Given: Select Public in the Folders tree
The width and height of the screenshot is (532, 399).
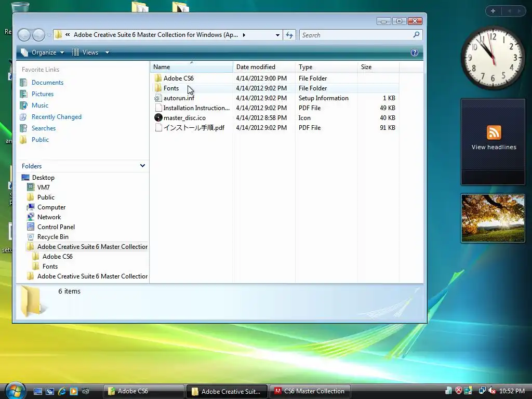Looking at the screenshot, I should coord(46,197).
